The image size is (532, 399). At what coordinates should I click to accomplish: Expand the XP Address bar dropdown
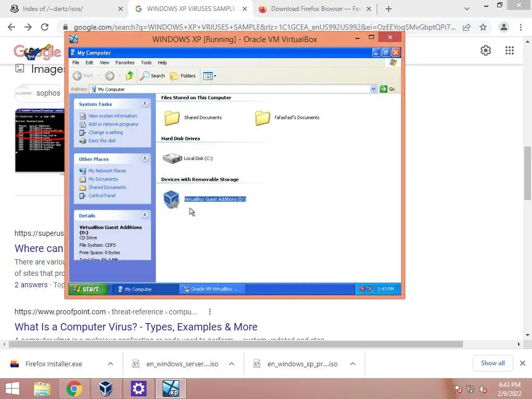tap(373, 89)
